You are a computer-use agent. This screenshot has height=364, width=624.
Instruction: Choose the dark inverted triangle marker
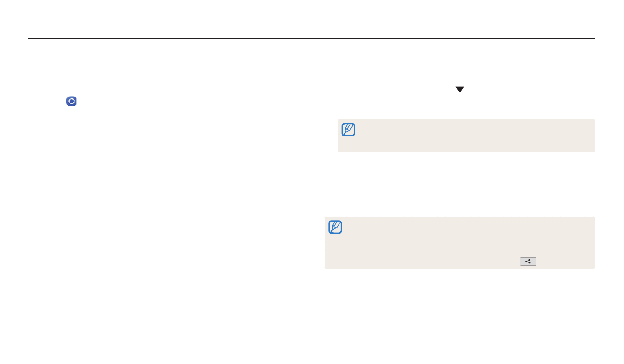click(460, 90)
